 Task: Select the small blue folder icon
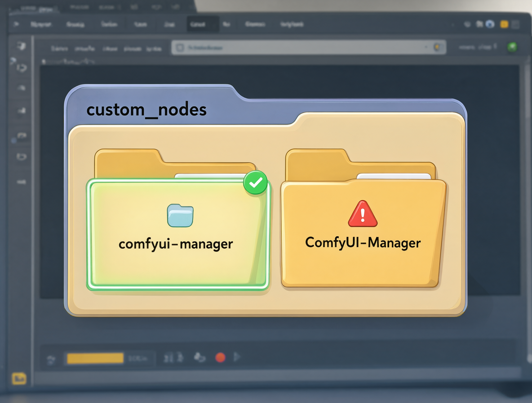click(180, 215)
